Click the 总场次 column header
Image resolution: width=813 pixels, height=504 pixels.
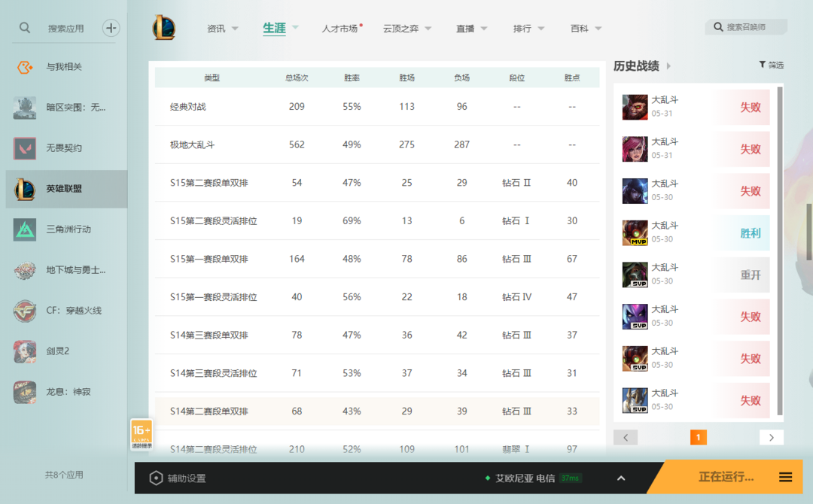tap(297, 77)
